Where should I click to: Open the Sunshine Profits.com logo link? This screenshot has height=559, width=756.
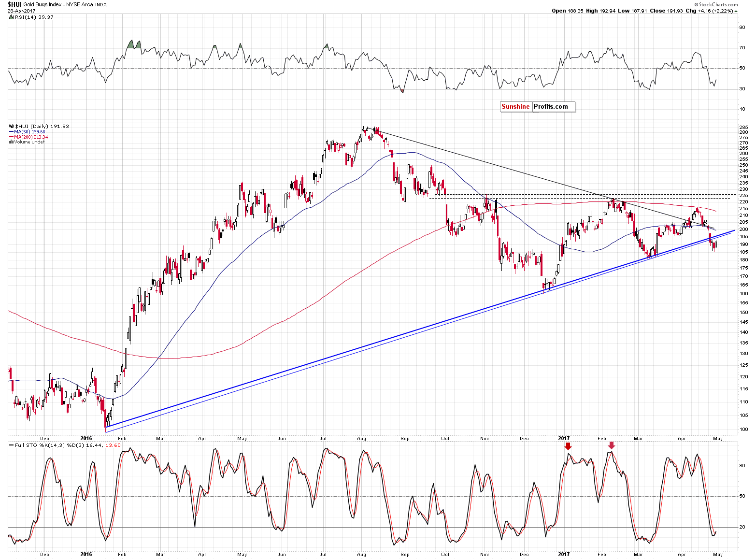(538, 107)
